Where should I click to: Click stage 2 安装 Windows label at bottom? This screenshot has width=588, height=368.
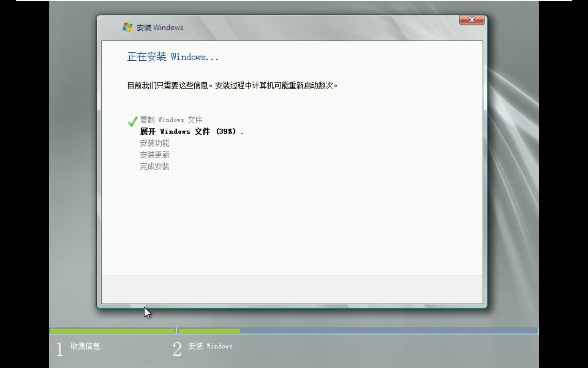(210, 346)
